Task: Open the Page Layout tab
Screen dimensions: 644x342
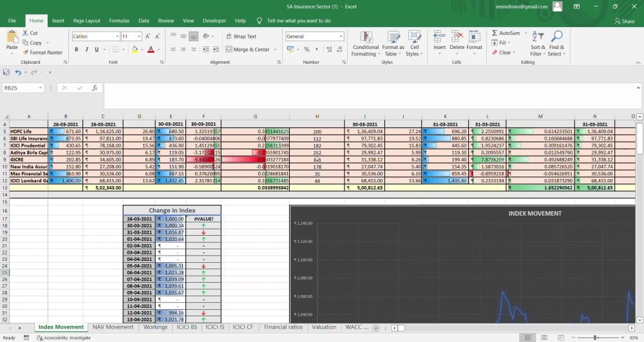Action: [x=87, y=21]
